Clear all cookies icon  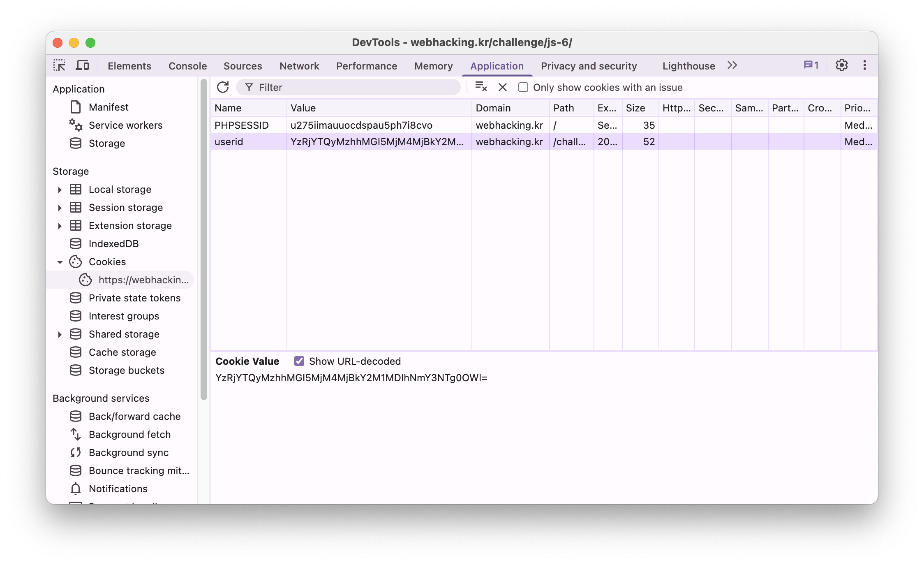(x=481, y=87)
